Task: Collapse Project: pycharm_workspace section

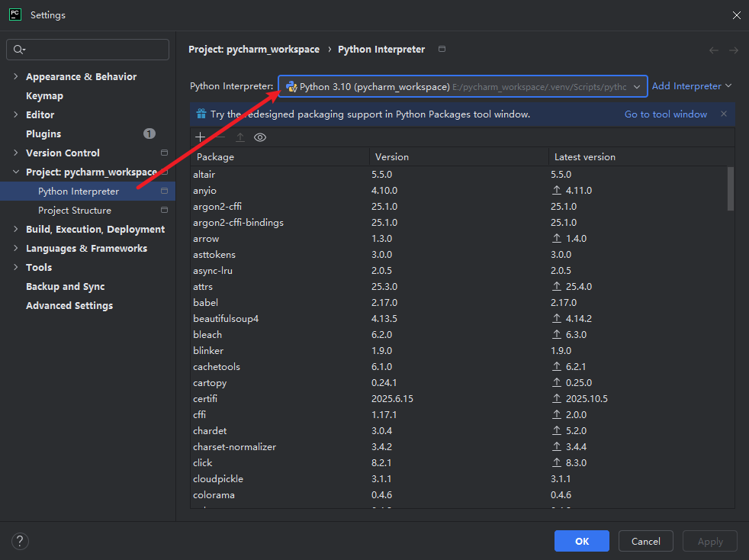Action: [x=16, y=172]
